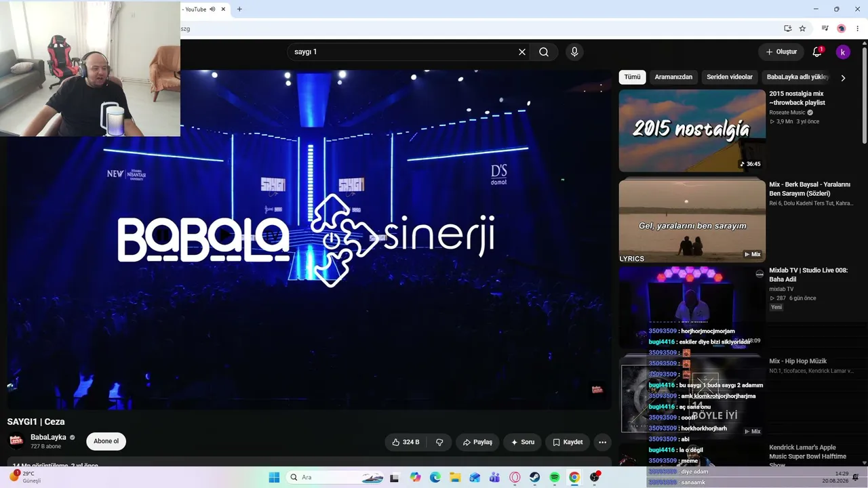Open YouTube notifications bell

click(817, 52)
